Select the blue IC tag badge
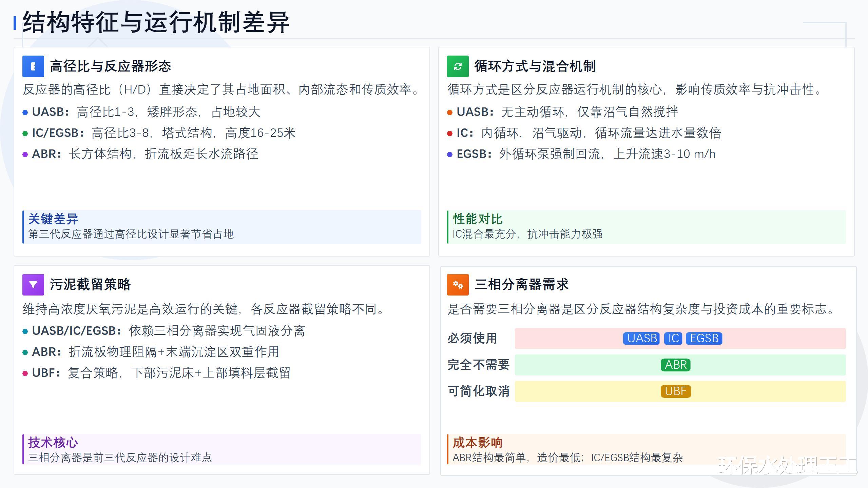 coord(673,338)
